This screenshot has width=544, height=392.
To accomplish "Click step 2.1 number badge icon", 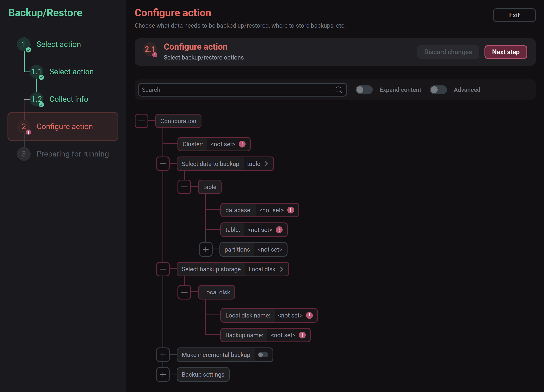I will [x=150, y=49].
